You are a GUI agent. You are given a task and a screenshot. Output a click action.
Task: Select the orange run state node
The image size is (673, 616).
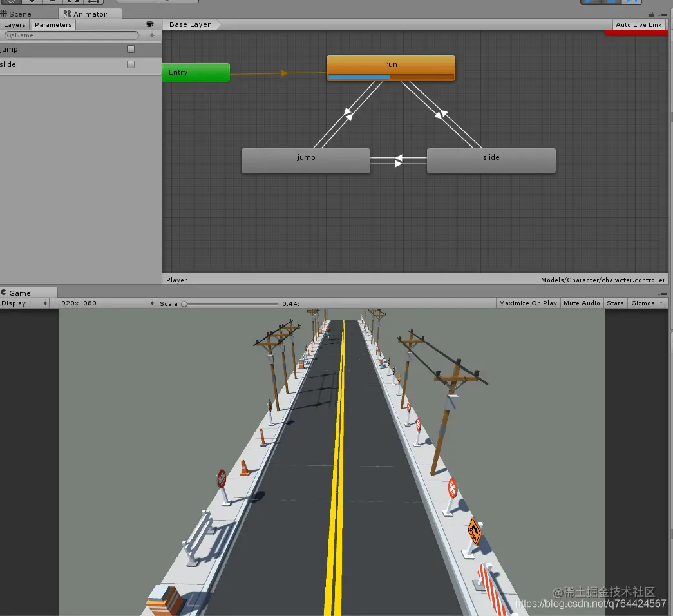[x=390, y=68]
